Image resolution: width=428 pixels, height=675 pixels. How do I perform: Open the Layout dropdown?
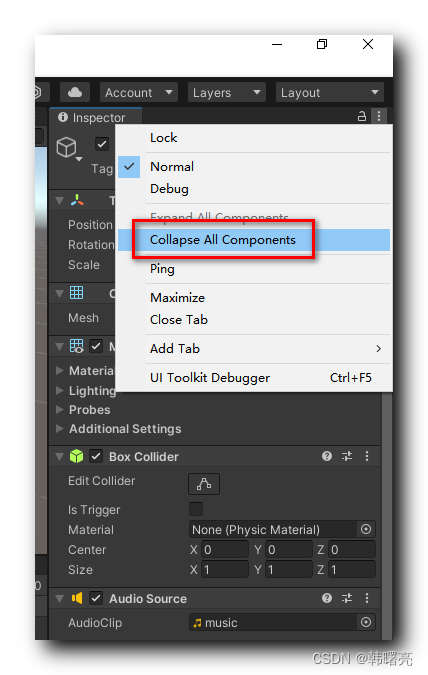(x=329, y=92)
